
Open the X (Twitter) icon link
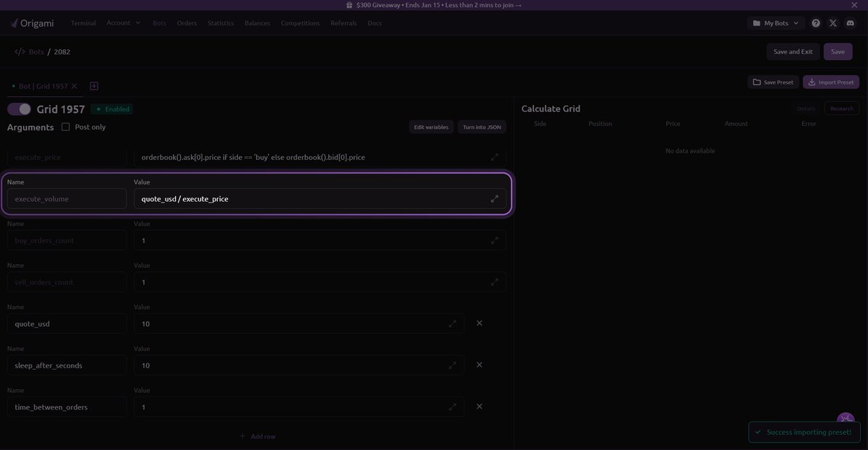pyautogui.click(x=833, y=23)
